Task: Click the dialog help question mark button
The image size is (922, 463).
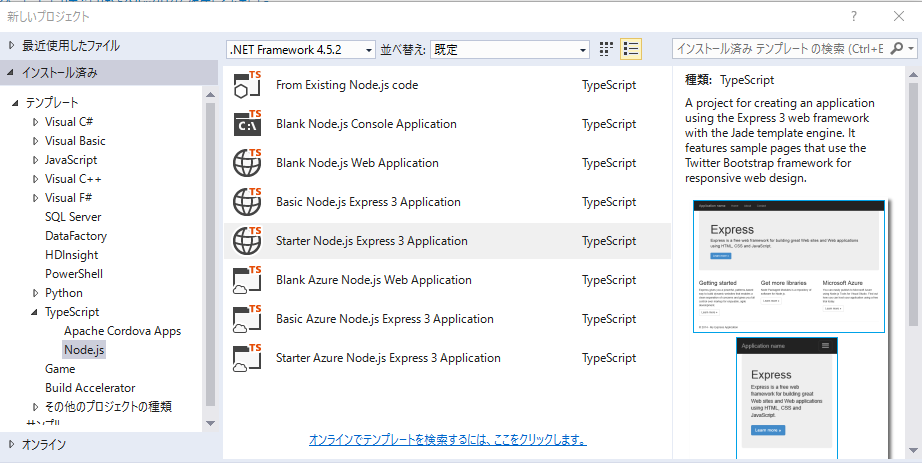Action: tap(853, 16)
